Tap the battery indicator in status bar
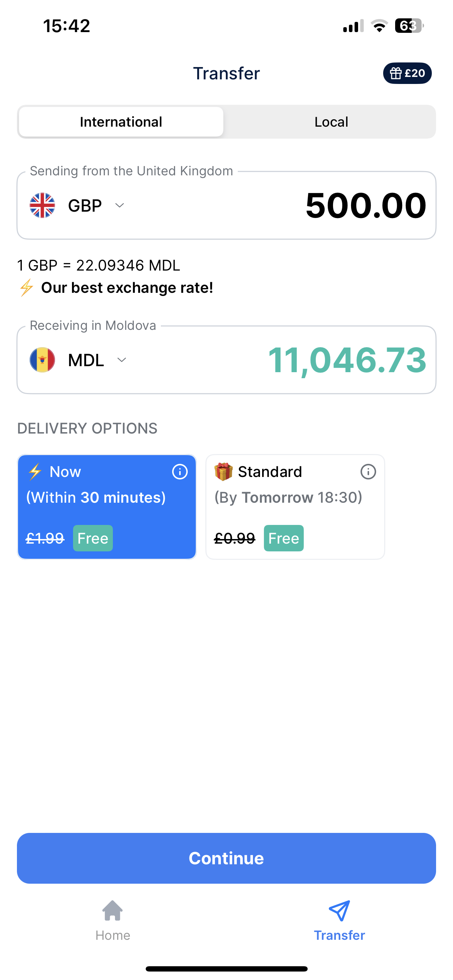 [x=409, y=26]
